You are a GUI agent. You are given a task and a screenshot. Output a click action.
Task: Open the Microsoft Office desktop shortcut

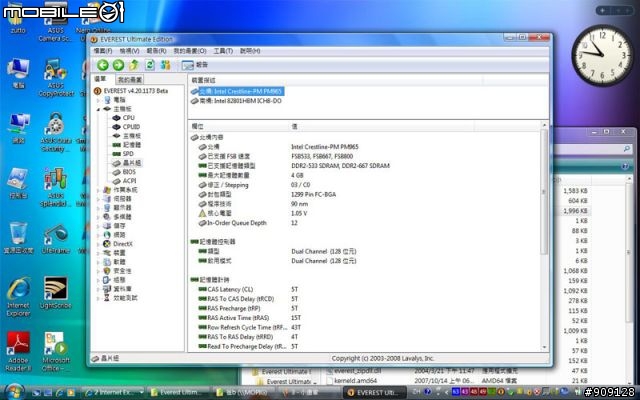[x=56, y=351]
